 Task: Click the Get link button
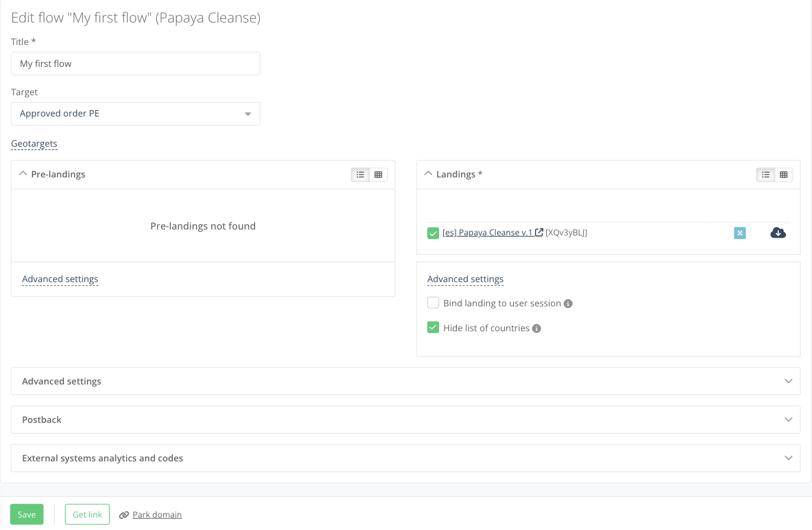click(x=88, y=515)
